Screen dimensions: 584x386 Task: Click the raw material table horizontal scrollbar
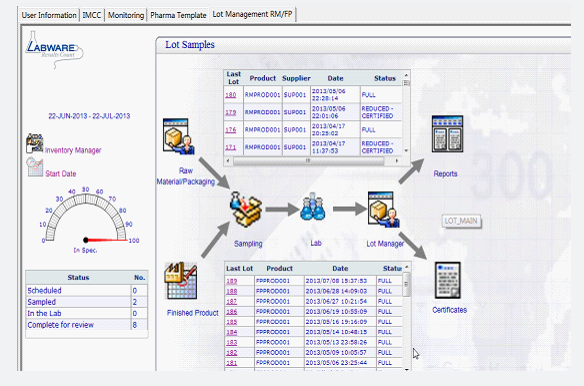tap(308, 161)
